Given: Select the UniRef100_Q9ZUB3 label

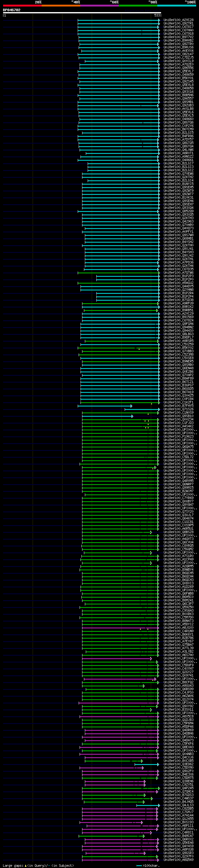Looking at the screenshot, I should point(179,106).
